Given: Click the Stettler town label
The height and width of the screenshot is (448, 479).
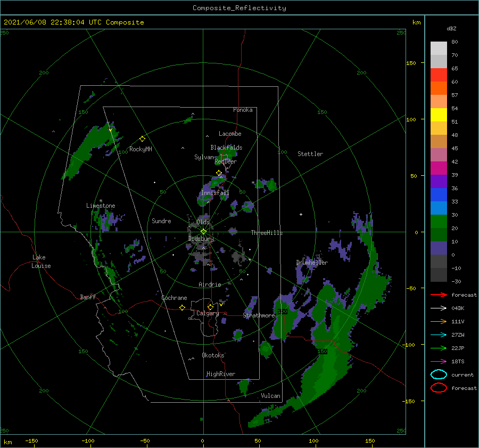Looking at the screenshot, I should point(310,154).
